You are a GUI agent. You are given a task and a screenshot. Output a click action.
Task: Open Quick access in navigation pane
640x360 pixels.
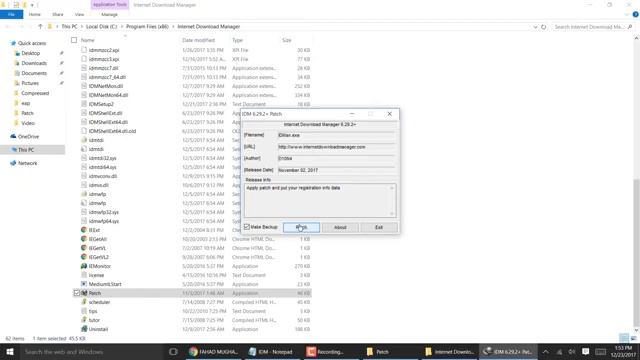pos(32,43)
